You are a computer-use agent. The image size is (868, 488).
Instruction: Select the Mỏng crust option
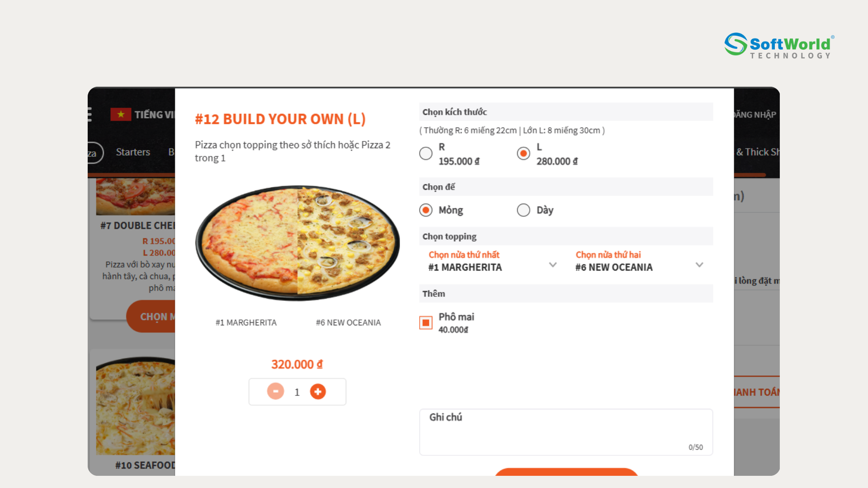coord(425,210)
